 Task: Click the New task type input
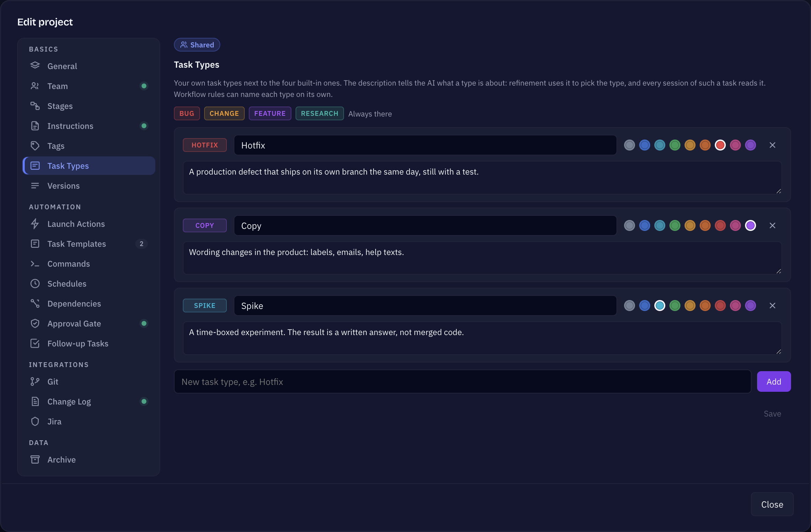click(x=463, y=381)
